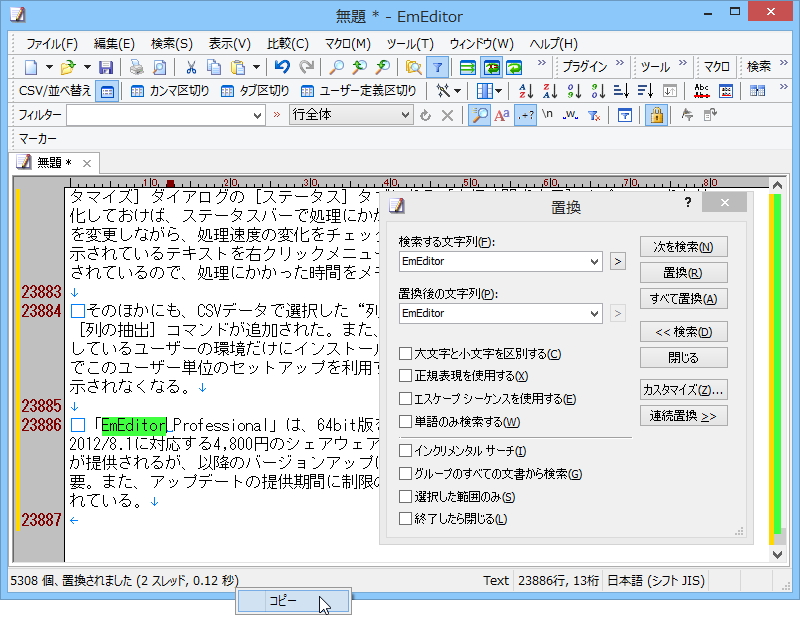Click the padlock icon on the filter bar
800x628 pixels.
(655, 115)
